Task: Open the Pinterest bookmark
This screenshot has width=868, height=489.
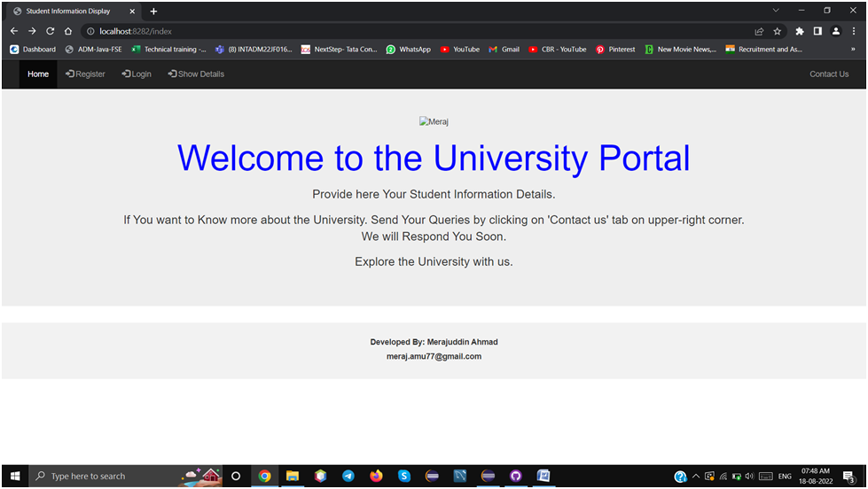Action: [615, 50]
